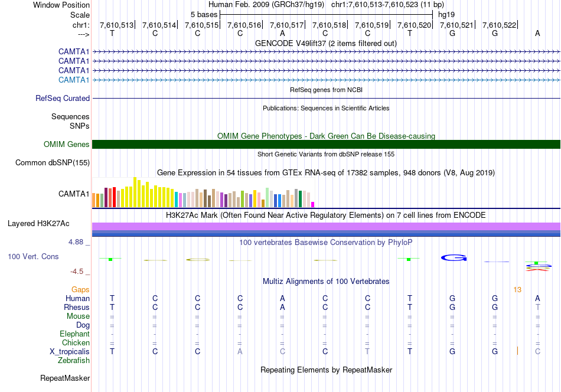Select the Zebrafish alignment row label

tap(74, 360)
